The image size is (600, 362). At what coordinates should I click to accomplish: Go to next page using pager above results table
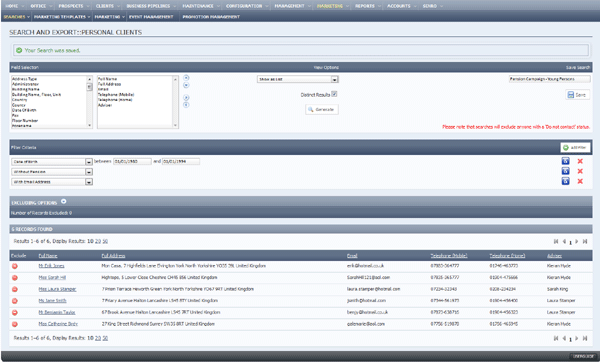(577, 241)
